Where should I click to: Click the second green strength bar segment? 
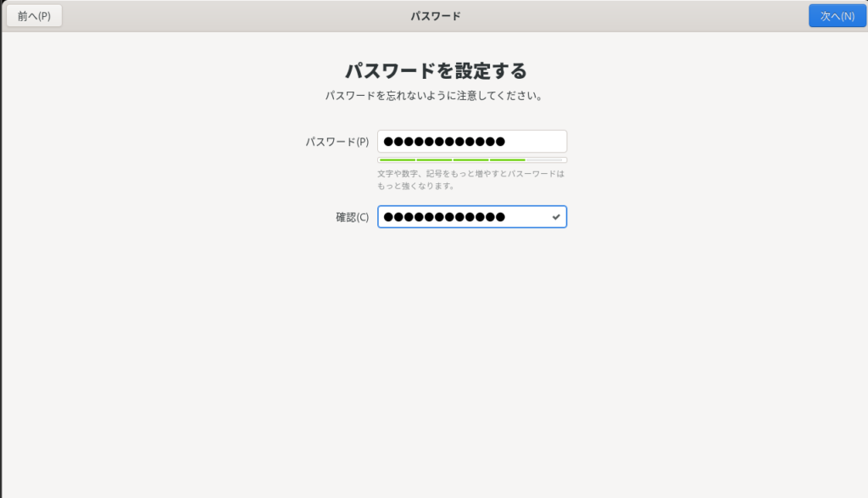pos(434,159)
